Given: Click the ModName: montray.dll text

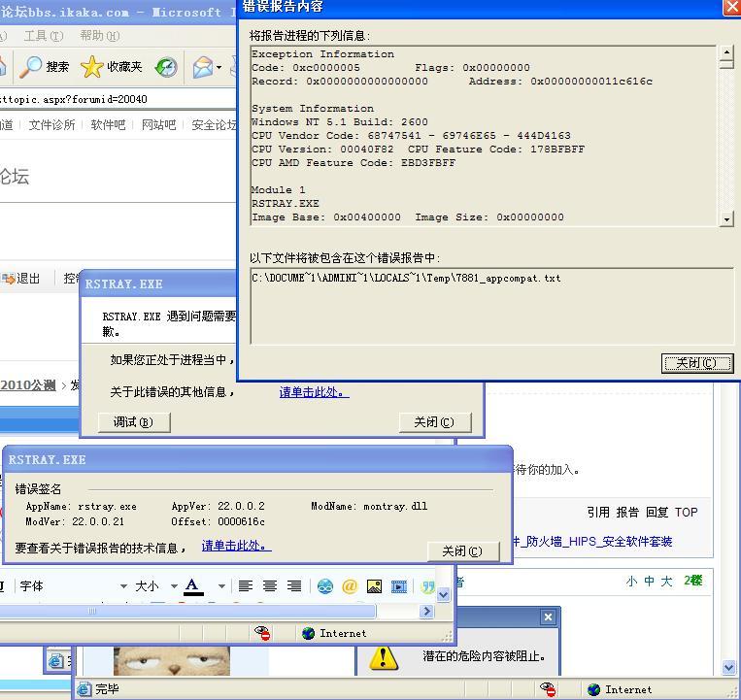Looking at the screenshot, I should [x=369, y=507].
